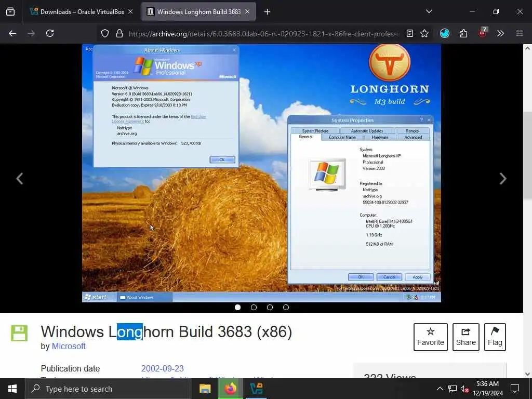The height and width of the screenshot is (399, 532).
Task: Select the fourth carousel dot indicator
Action: pyautogui.click(x=286, y=308)
